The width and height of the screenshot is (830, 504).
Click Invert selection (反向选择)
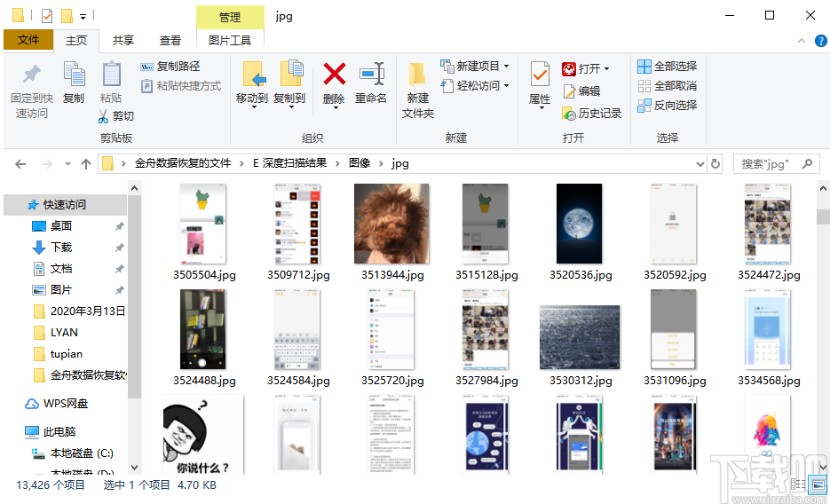point(667,106)
